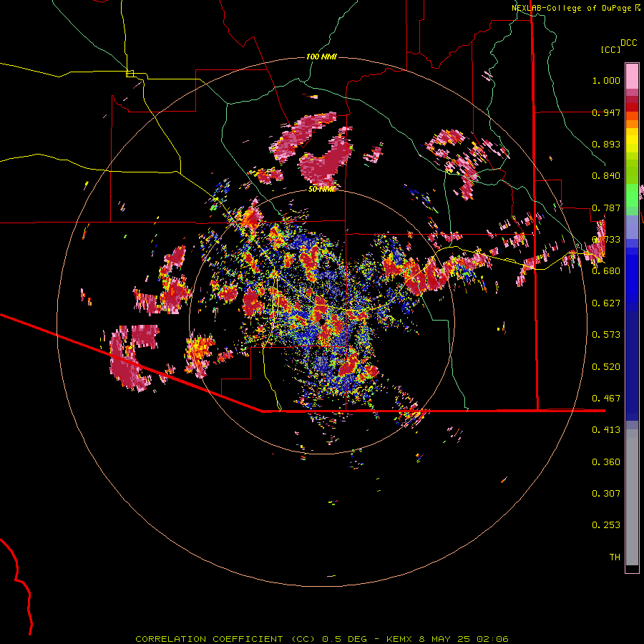The height and width of the screenshot is (644, 644).
Task: Click the 0.467 scale value
Action: click(606, 399)
